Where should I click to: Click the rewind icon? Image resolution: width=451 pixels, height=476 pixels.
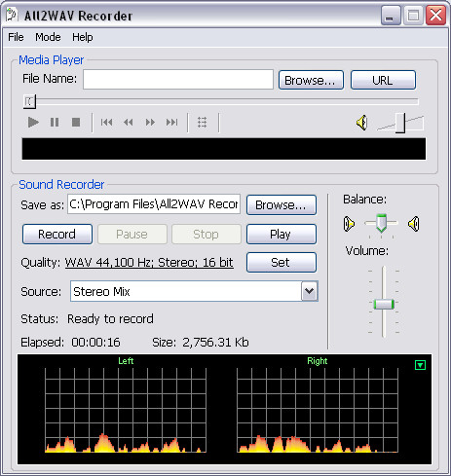click(129, 123)
